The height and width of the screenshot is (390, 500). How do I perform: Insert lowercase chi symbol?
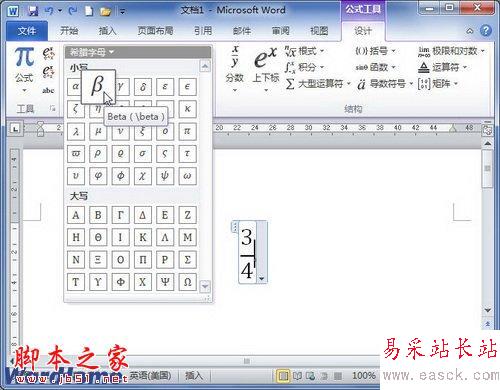pyautogui.click(x=143, y=176)
